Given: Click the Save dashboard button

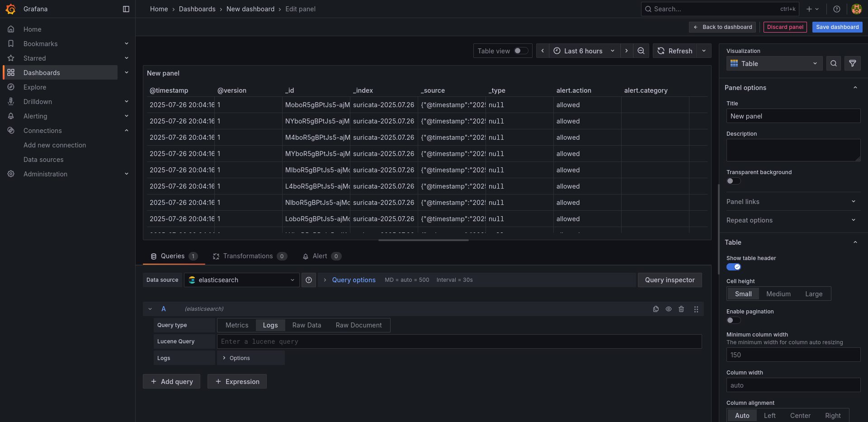Looking at the screenshot, I should 837,27.
